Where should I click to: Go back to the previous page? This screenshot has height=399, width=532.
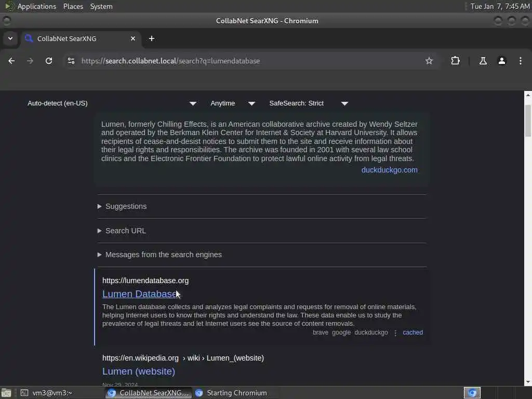pyautogui.click(x=11, y=61)
